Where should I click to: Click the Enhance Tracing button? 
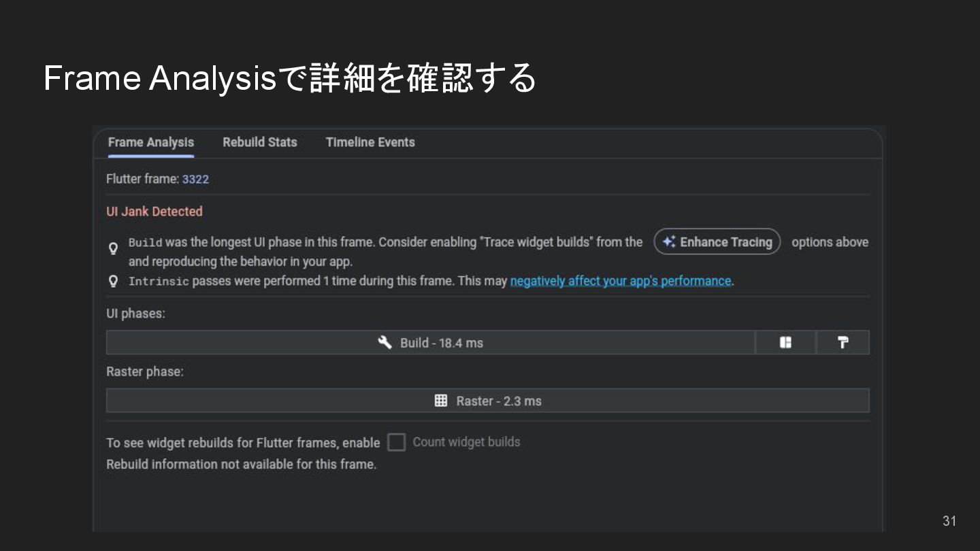click(717, 242)
